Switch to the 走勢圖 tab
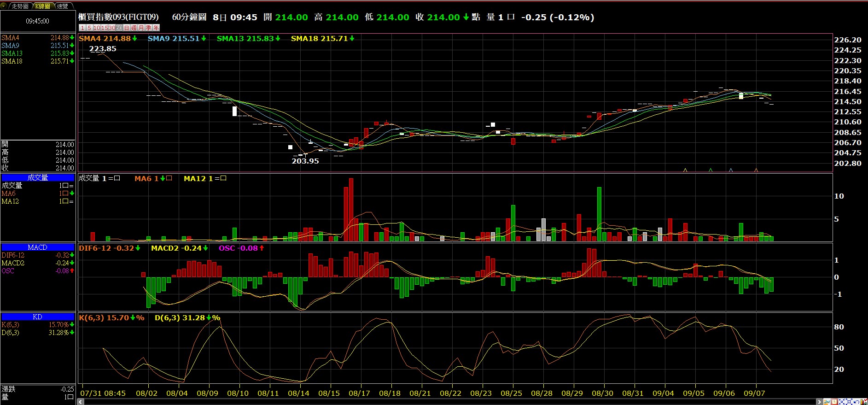This screenshot has width=868, height=405. pyautogui.click(x=20, y=6)
